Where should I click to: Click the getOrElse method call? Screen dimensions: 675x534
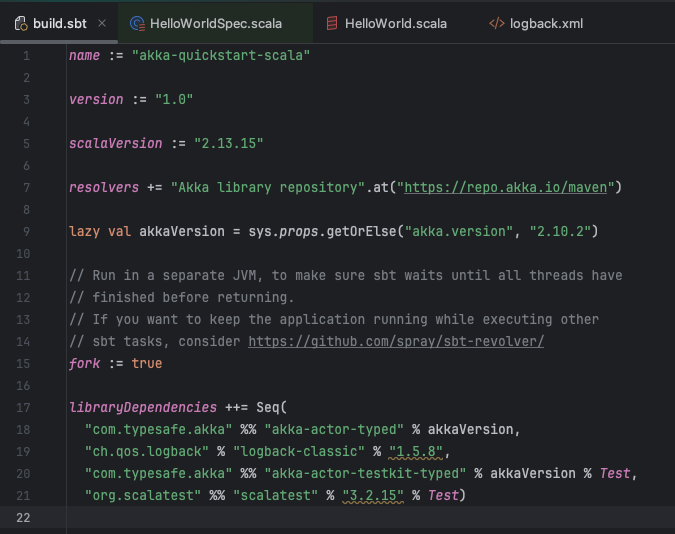click(x=361, y=232)
